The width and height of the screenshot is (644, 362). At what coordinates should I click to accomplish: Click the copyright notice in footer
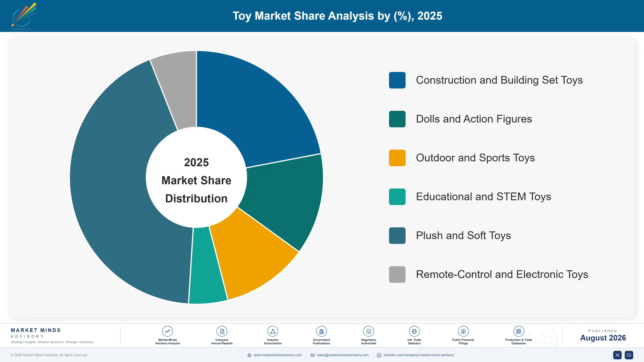click(x=49, y=355)
